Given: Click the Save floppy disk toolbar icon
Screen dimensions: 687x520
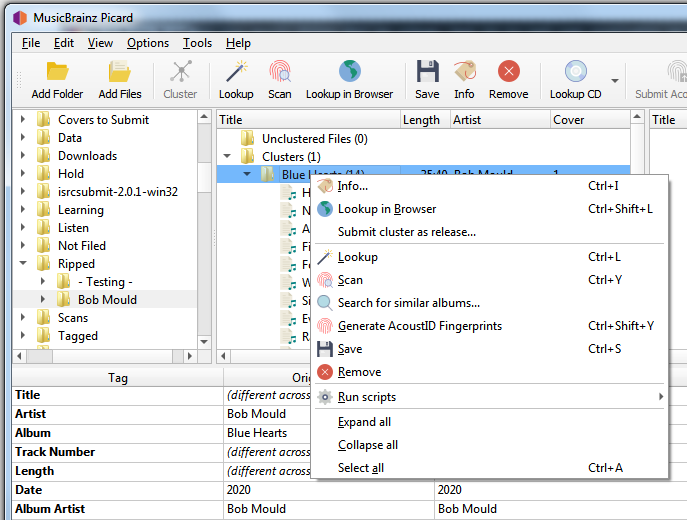Looking at the screenshot, I should (x=427, y=71).
